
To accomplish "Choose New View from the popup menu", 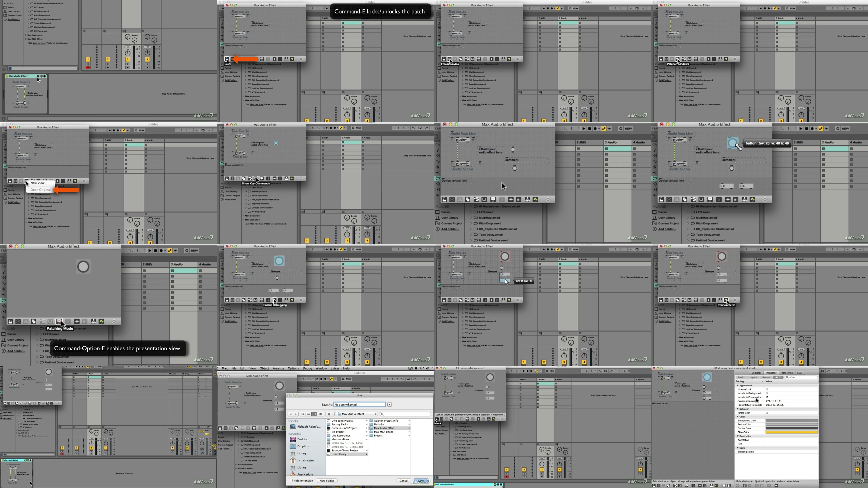I will point(37,183).
